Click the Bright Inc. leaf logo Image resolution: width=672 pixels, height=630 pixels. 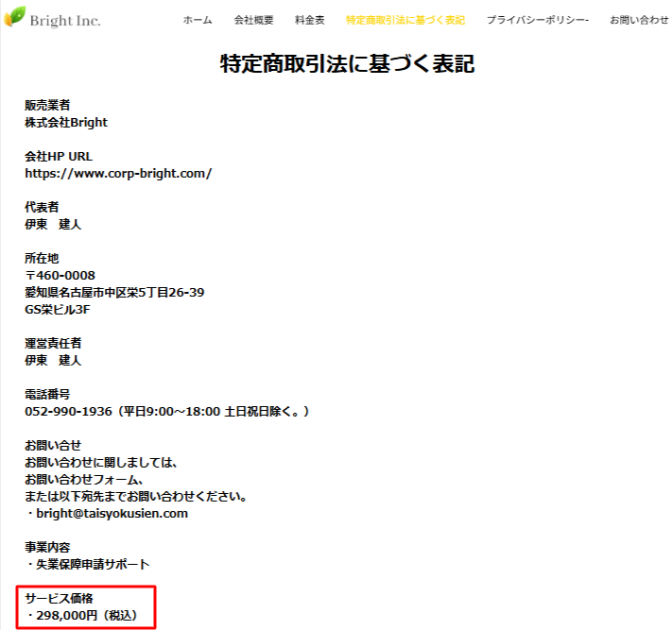point(14,17)
